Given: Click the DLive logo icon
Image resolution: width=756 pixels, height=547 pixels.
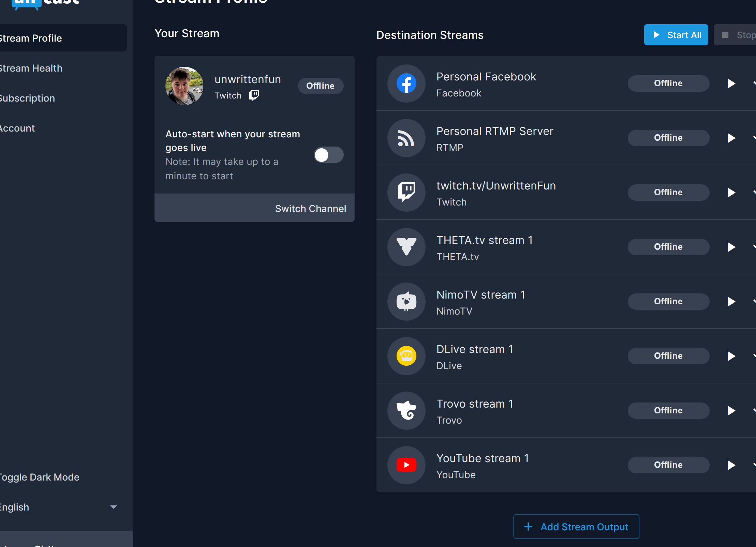Looking at the screenshot, I should coord(406,356).
